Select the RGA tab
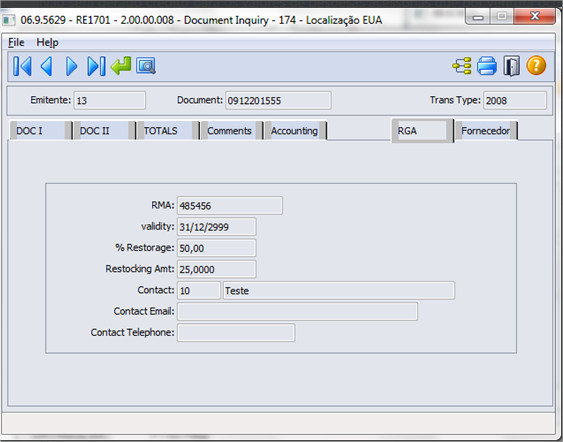563x442 pixels. 423,131
